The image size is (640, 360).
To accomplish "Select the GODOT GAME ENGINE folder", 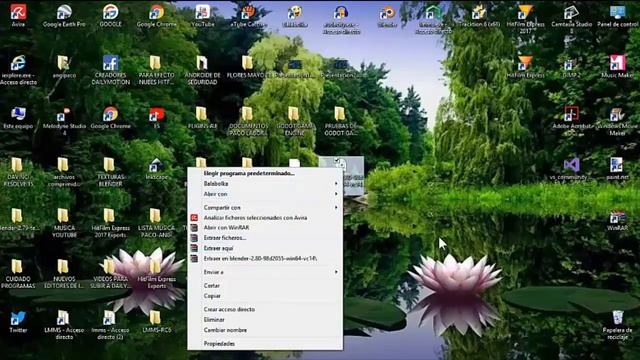I will coord(295,121).
